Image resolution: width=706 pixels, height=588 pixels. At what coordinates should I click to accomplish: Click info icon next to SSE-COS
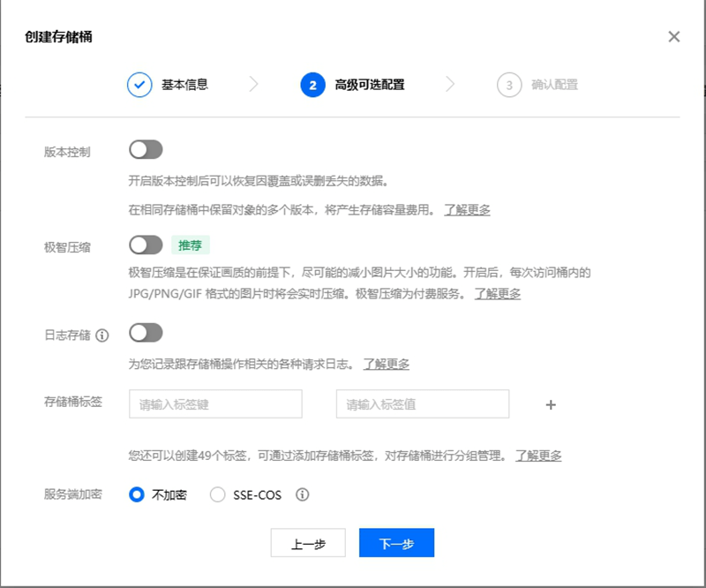click(x=302, y=494)
